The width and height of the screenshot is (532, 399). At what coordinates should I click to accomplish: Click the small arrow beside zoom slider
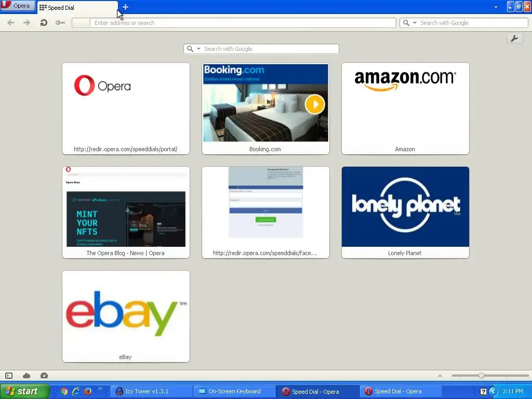point(440,376)
